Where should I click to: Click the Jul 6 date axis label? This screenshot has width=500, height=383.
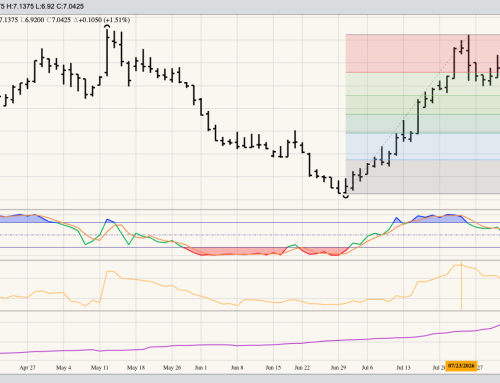(367, 368)
